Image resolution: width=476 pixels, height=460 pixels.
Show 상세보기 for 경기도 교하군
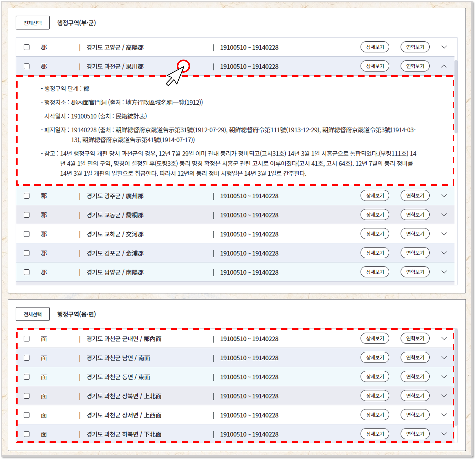[x=375, y=234]
